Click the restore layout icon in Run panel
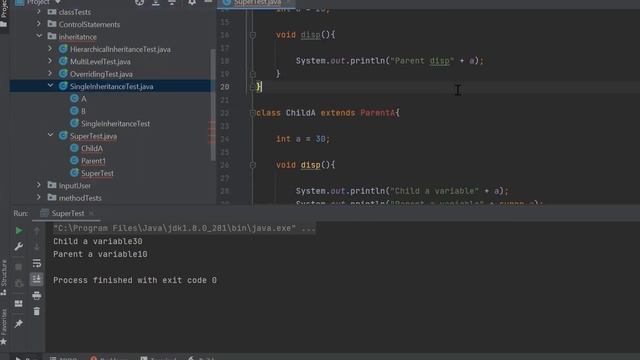Viewport: 640px width, 360px height. [19, 304]
